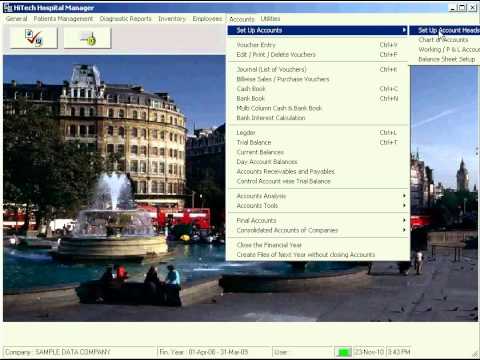Open Consolidated Accounts of Companies submenu
Image resolution: width=480 pixels, height=360 pixels.
click(x=318, y=230)
